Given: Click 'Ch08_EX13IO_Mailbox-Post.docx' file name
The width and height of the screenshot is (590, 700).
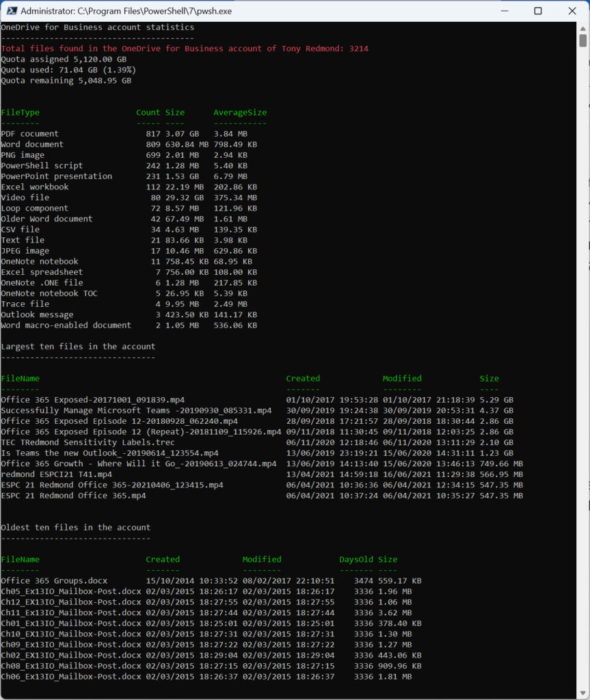Looking at the screenshot, I should [71, 666].
